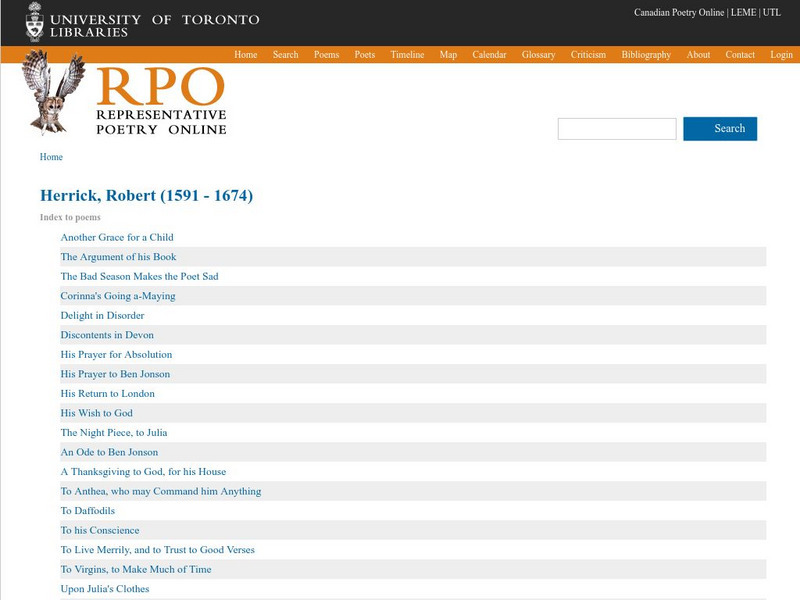Open poem Upon Julia's Clothes
This screenshot has width=800, height=600.
tap(105, 589)
